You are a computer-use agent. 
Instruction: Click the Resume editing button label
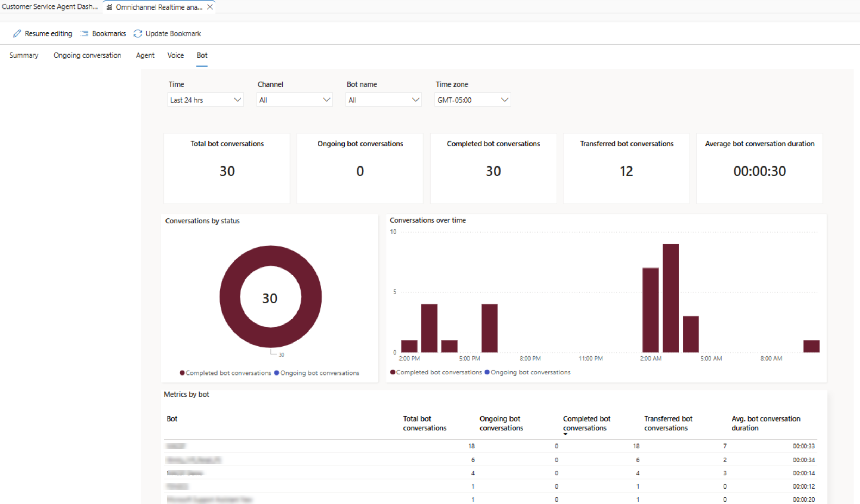point(48,33)
